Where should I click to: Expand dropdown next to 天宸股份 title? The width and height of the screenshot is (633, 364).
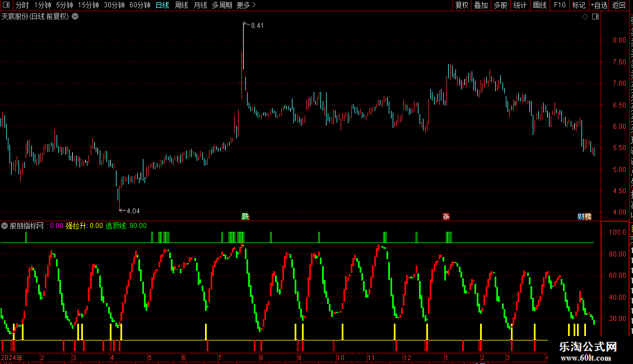coord(75,17)
